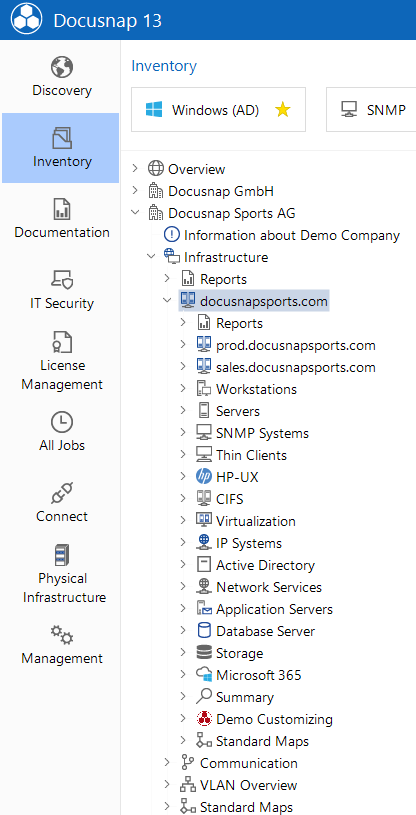Collapse the Docusnap Sports AG node
Image resolution: width=416 pixels, height=815 pixels.
click(135, 213)
